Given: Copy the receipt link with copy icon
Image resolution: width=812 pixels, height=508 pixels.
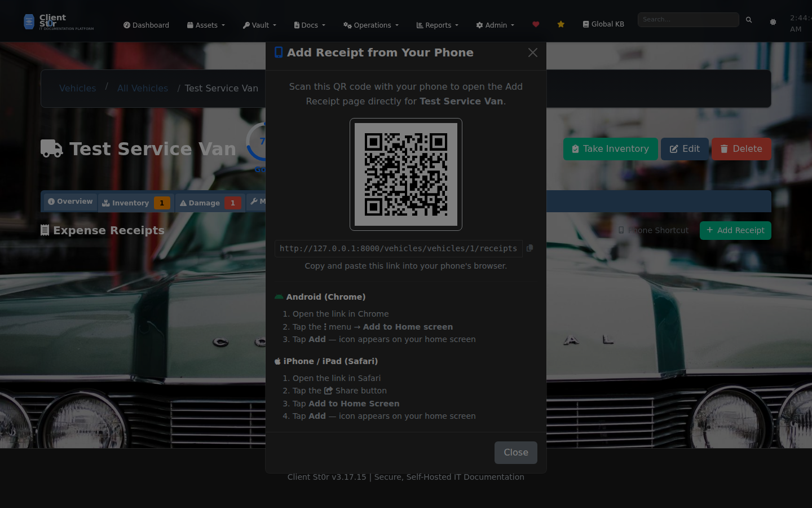Looking at the screenshot, I should pos(529,248).
